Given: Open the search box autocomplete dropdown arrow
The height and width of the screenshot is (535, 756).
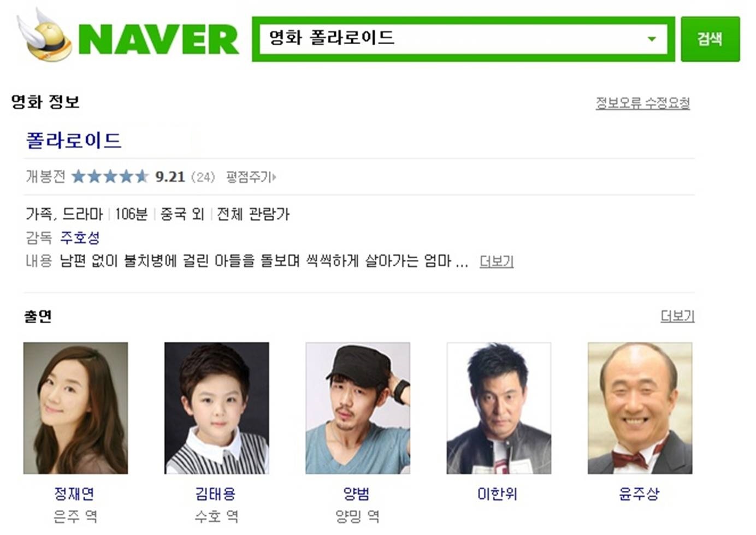Looking at the screenshot, I should click(x=651, y=39).
